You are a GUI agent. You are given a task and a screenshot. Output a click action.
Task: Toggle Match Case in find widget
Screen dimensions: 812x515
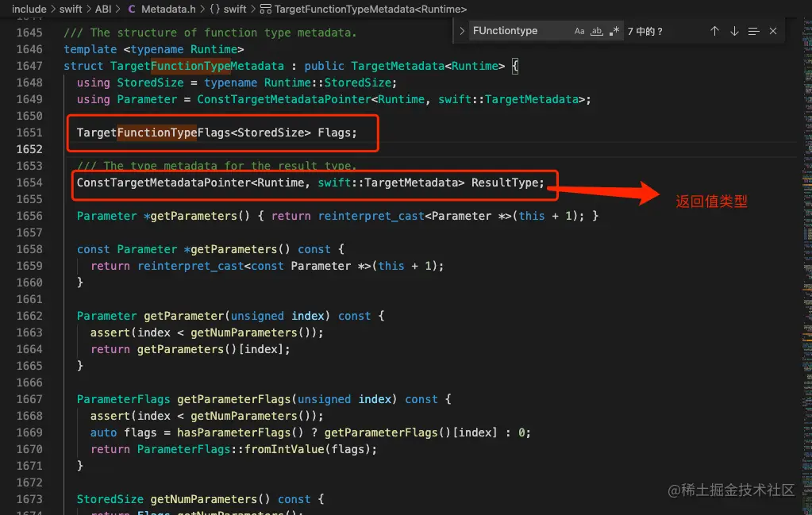pyautogui.click(x=579, y=31)
